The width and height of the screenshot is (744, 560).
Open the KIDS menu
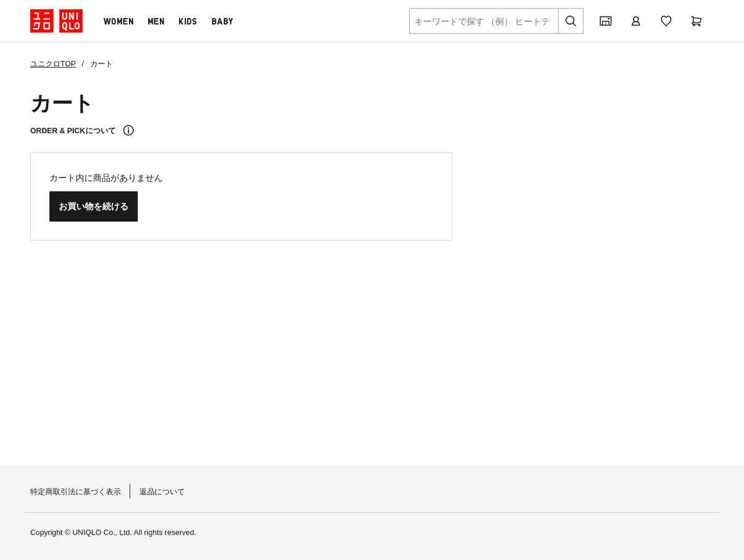click(x=188, y=21)
